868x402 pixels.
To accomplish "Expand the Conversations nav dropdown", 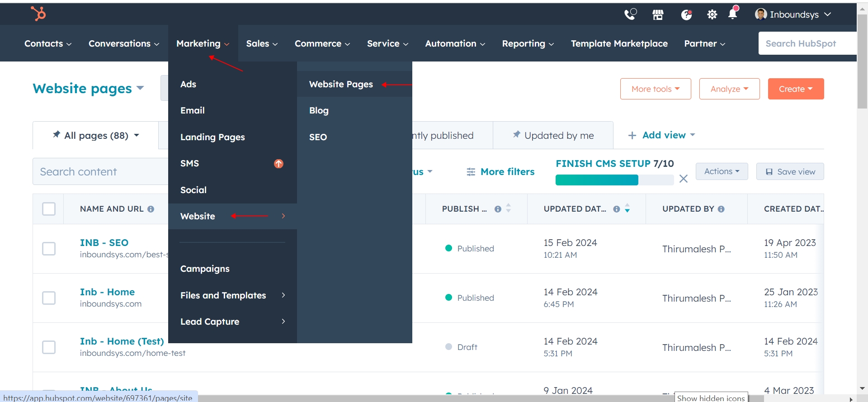I will pyautogui.click(x=124, y=43).
